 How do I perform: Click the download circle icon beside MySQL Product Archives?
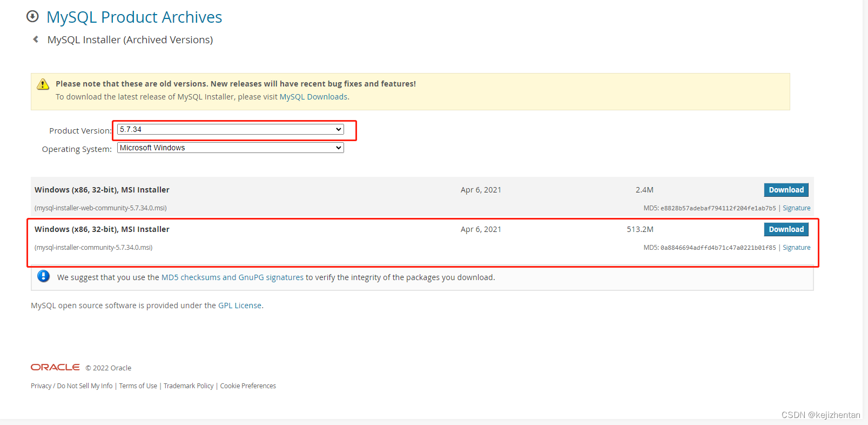[x=32, y=16]
